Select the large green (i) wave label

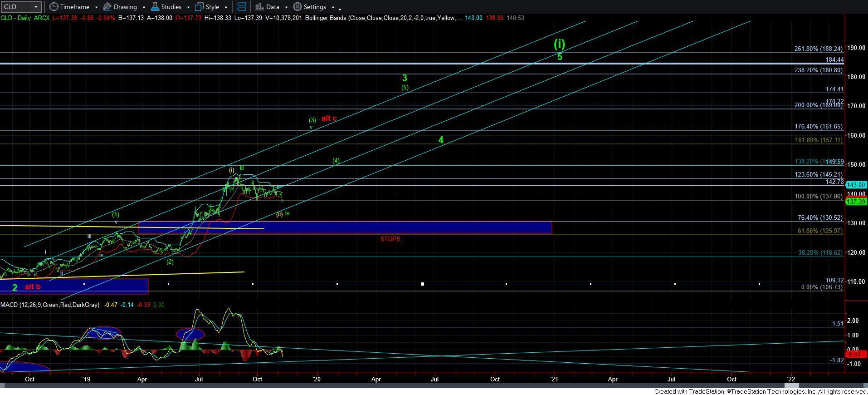[x=559, y=44]
